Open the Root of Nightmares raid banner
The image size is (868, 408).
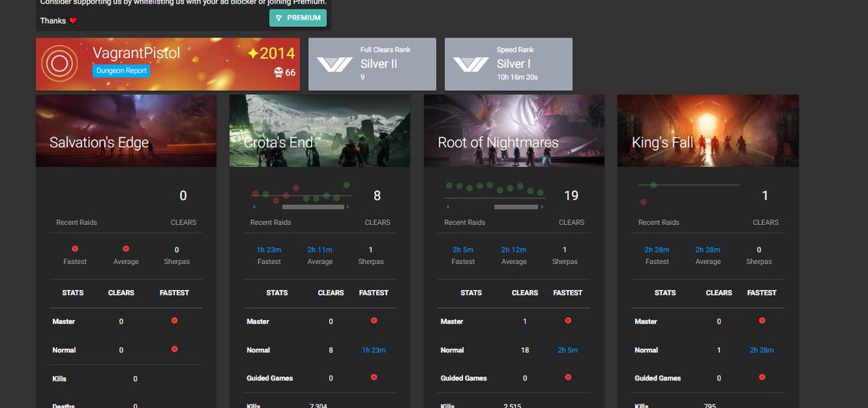click(x=514, y=131)
